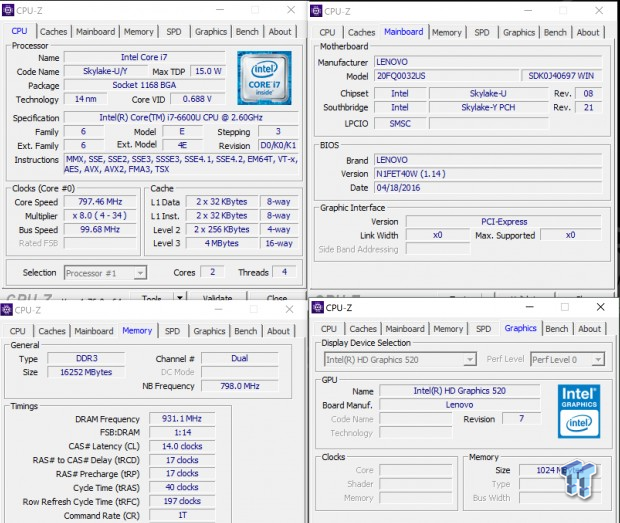The height and width of the screenshot is (523, 620).
Task: Click the Max TDP value 15.0 W
Action: coord(208,71)
